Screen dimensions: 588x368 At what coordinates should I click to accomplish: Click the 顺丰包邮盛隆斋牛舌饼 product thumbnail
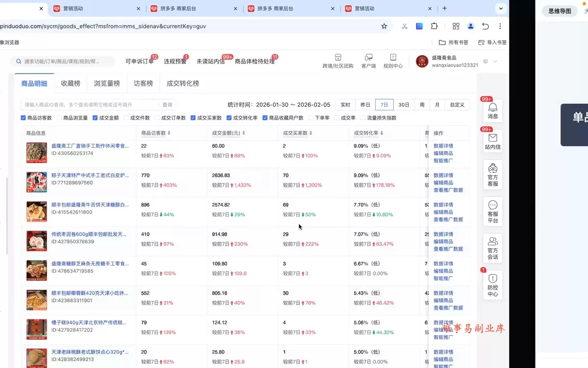click(37, 212)
